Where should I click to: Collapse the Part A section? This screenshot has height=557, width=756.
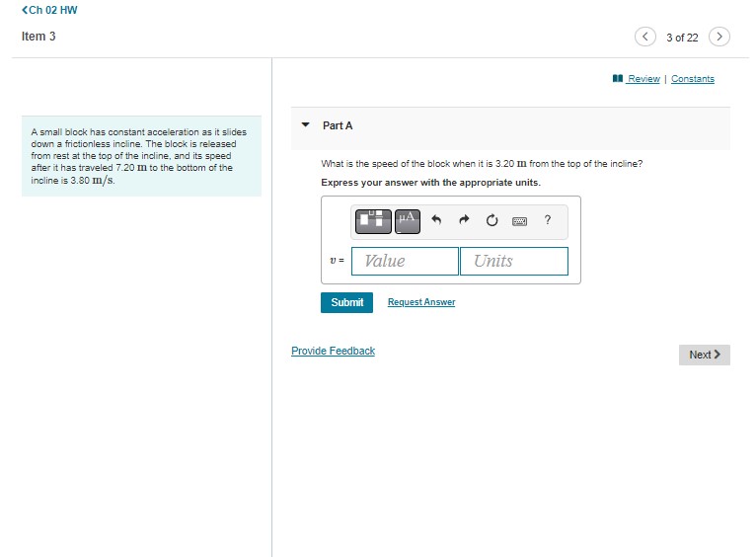[305, 124]
